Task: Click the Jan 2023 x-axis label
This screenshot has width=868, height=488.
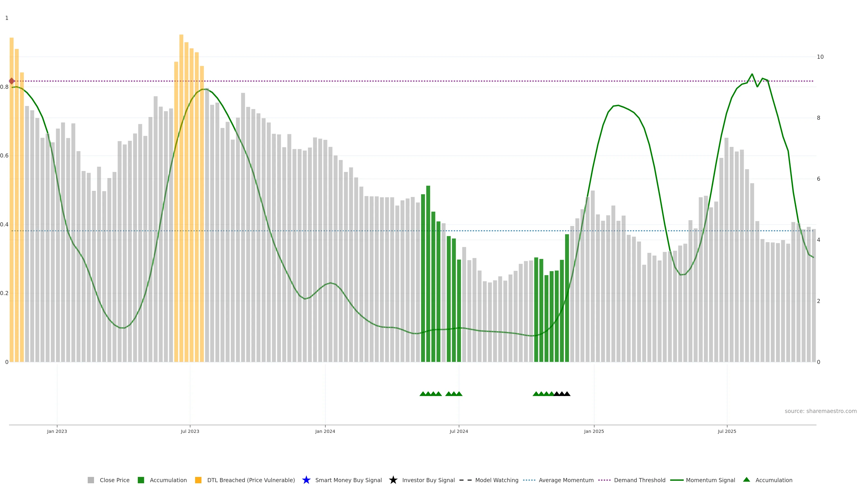Action: pos(57,431)
